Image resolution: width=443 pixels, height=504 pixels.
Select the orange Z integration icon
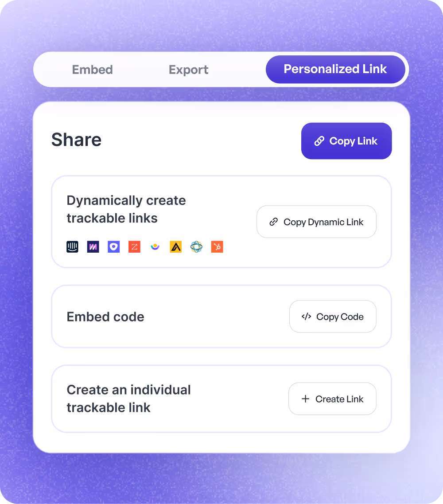134,247
